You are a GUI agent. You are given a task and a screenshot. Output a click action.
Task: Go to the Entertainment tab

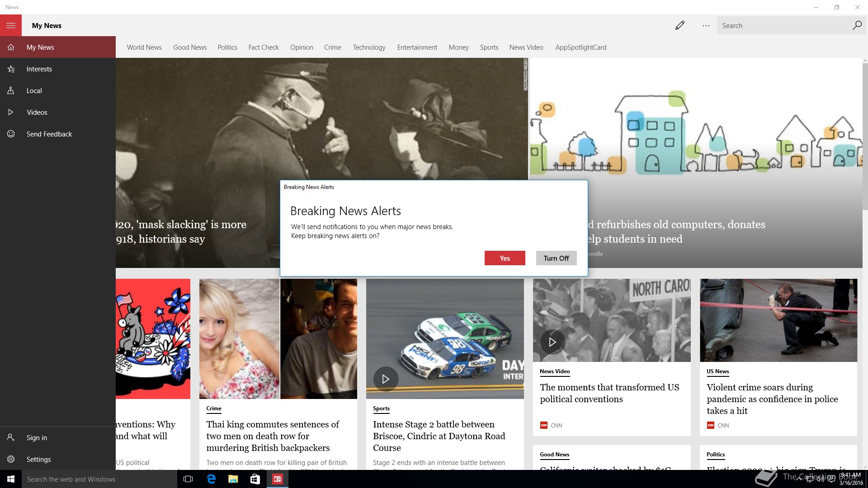(417, 47)
